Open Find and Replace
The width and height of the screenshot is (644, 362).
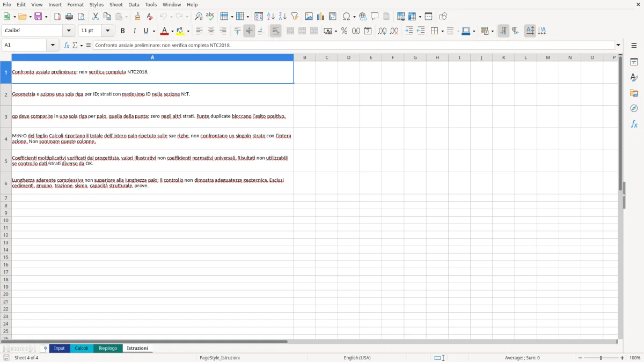coord(199,17)
